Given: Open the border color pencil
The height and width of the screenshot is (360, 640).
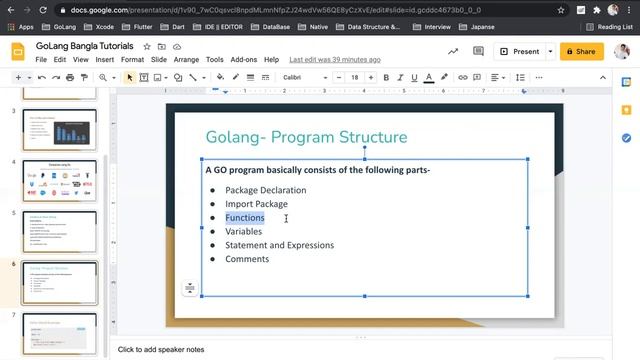Looking at the screenshot, I should pos(236,77).
